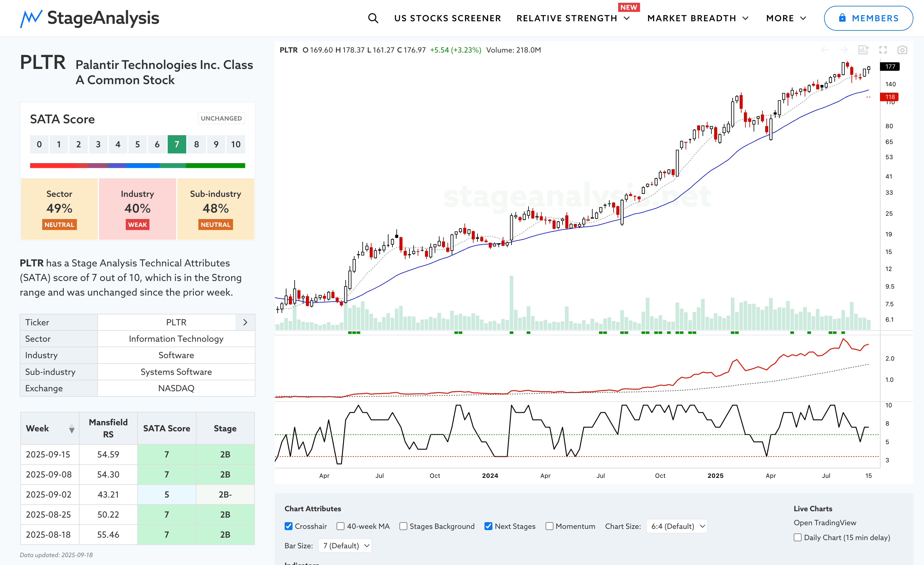Click SATA score box 7
The image size is (924, 565).
tap(176, 144)
